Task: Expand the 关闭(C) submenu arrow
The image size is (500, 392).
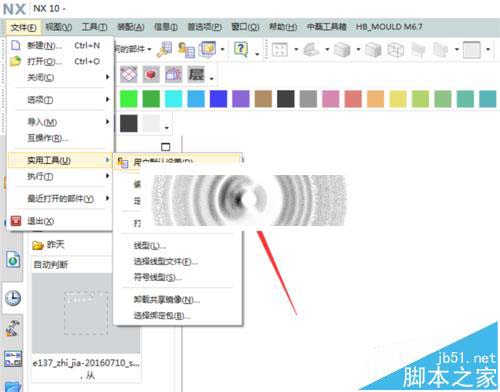Action: click(x=107, y=77)
